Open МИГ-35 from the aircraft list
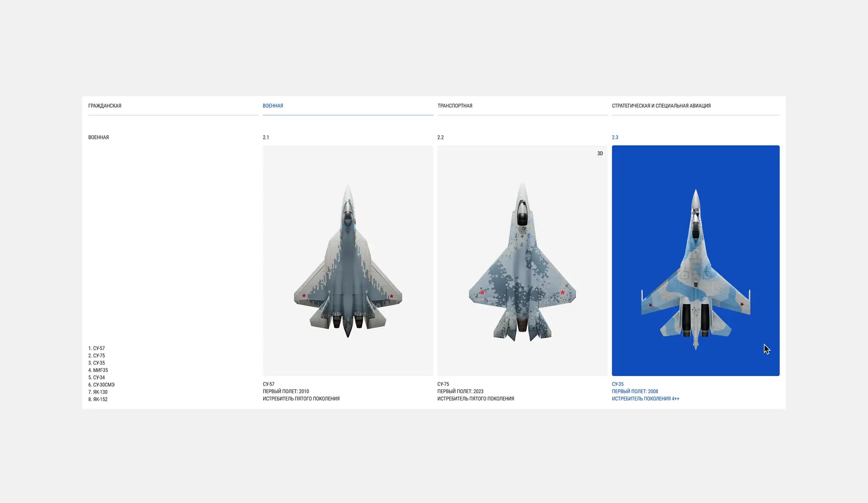This screenshot has width=868, height=503. point(98,370)
